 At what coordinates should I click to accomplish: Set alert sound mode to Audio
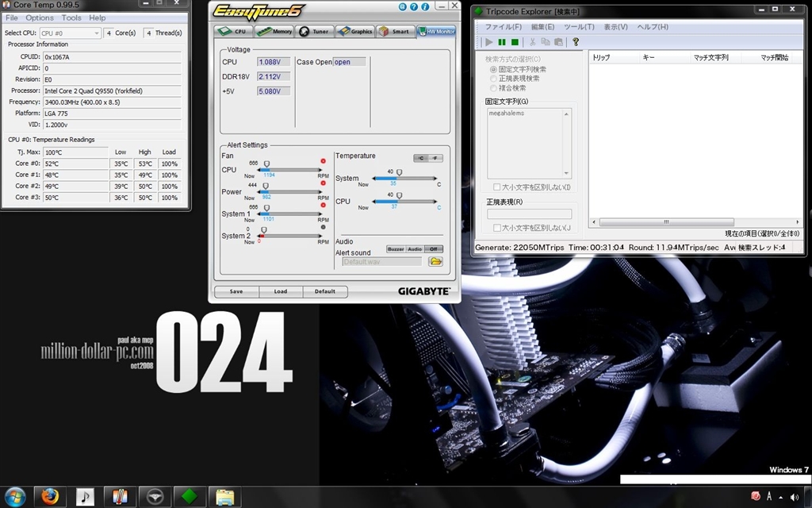pyautogui.click(x=415, y=249)
